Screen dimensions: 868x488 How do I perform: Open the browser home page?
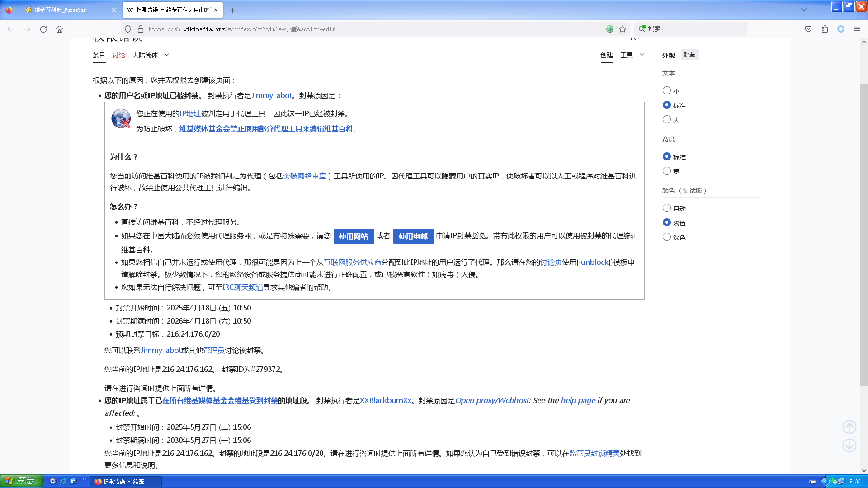59,29
